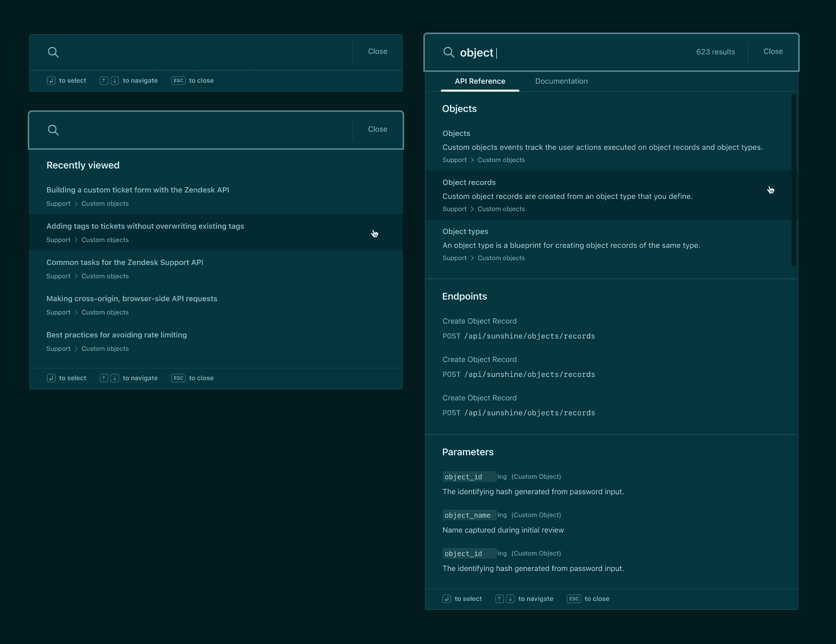
Task: Click "Name captured during initial review" description
Action: pyautogui.click(x=503, y=530)
